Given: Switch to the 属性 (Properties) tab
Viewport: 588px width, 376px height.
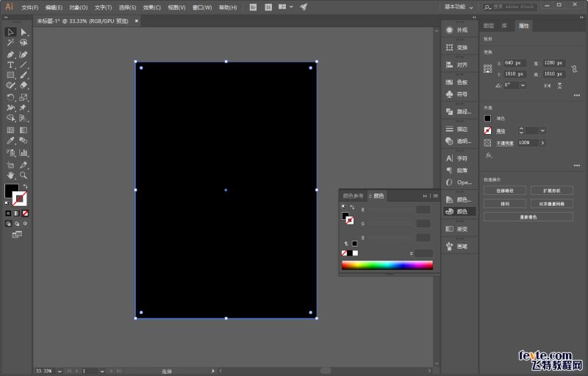Looking at the screenshot, I should (523, 26).
